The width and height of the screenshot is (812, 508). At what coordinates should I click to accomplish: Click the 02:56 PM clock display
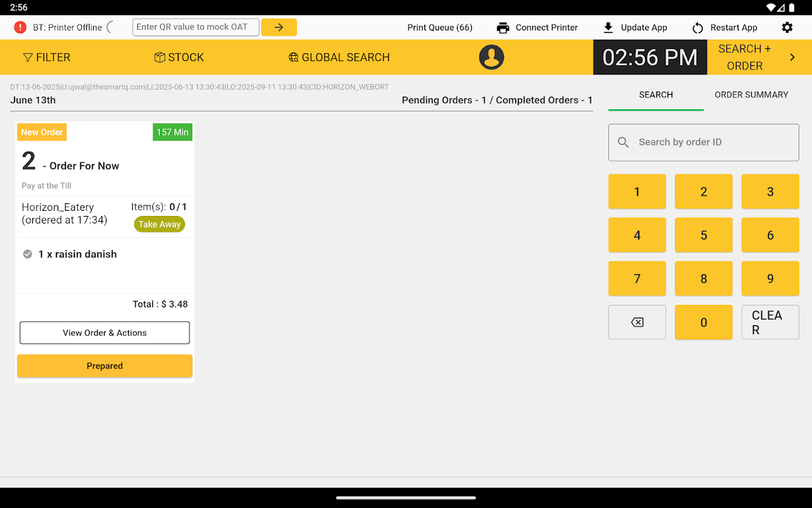click(x=650, y=57)
